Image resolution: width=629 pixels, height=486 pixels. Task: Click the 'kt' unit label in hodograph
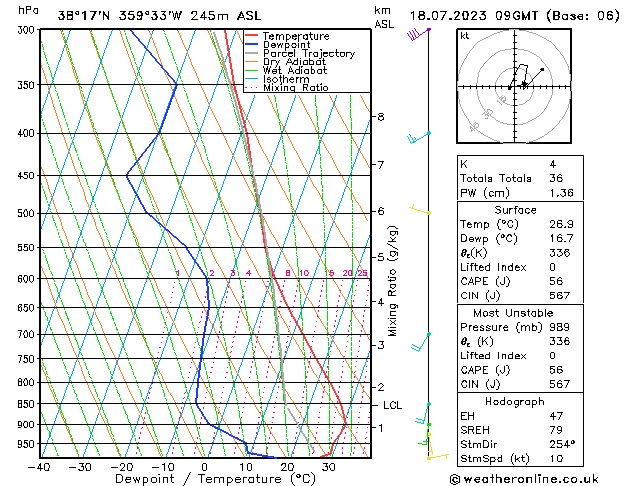pos(465,36)
